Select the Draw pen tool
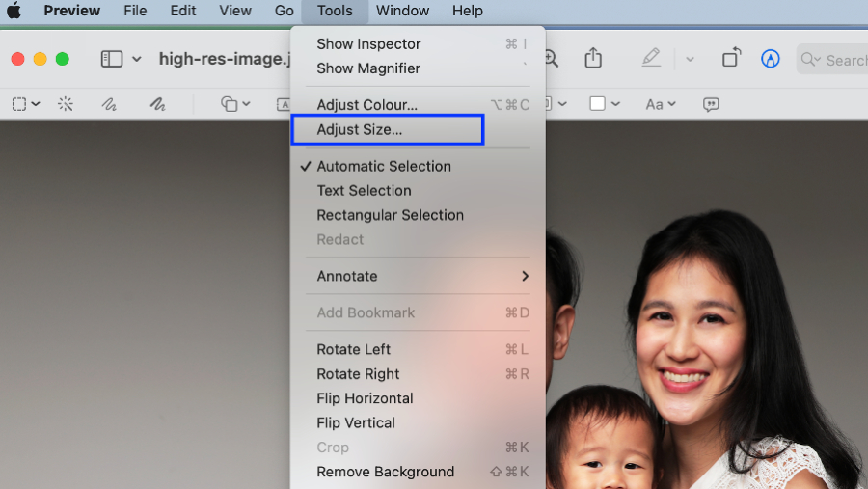 click(x=157, y=104)
